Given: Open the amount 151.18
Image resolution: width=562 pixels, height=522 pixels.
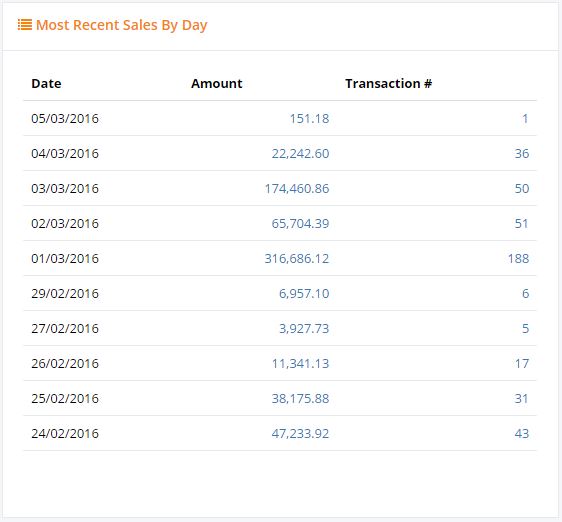Looking at the screenshot, I should pyautogui.click(x=309, y=119).
